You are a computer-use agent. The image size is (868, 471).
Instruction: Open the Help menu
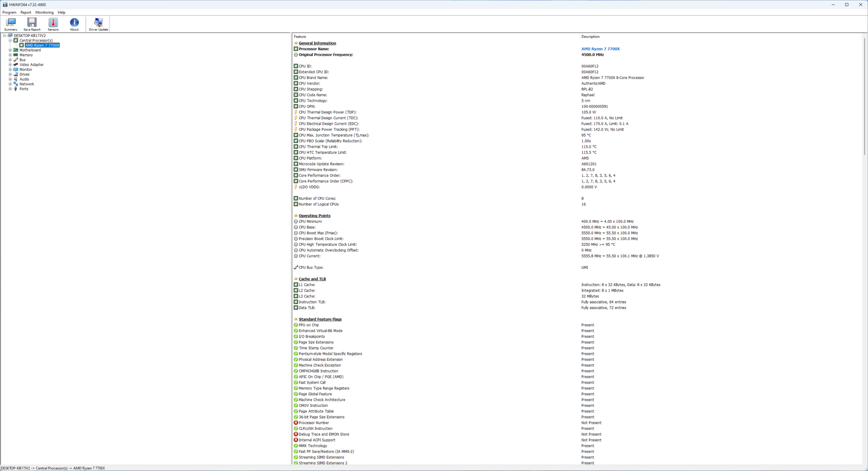click(61, 13)
